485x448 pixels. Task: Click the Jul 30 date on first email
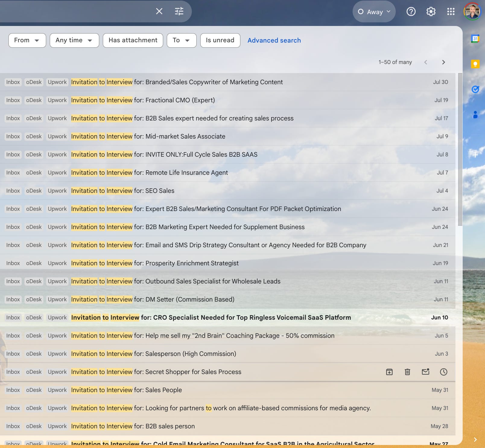pos(440,82)
